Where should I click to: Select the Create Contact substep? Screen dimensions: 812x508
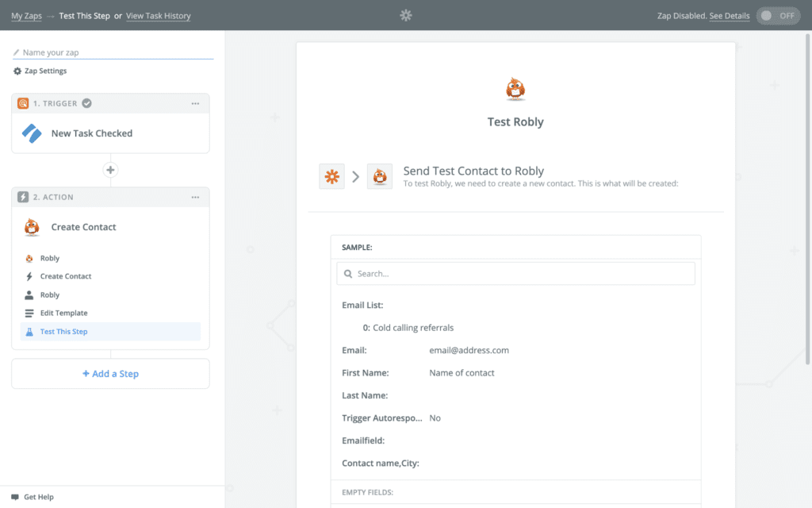[110, 276]
